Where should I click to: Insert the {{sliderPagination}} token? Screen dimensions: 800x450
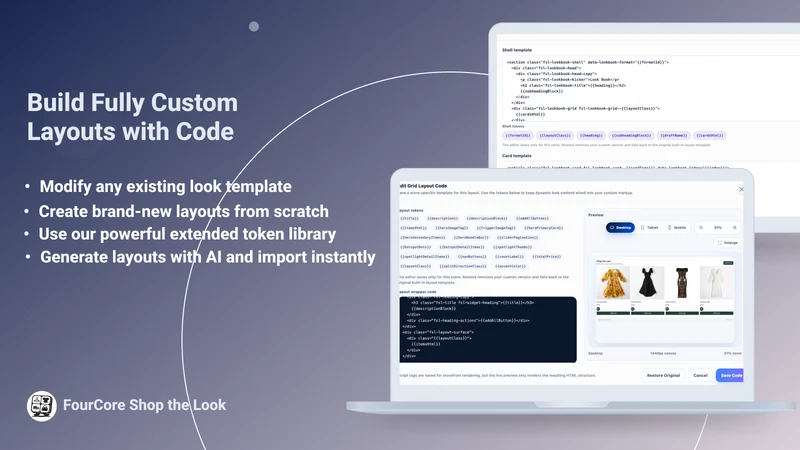[x=517, y=238]
